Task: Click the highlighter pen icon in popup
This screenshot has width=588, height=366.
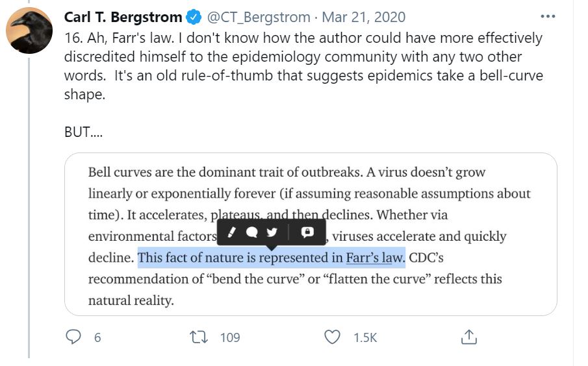Action: [x=233, y=232]
